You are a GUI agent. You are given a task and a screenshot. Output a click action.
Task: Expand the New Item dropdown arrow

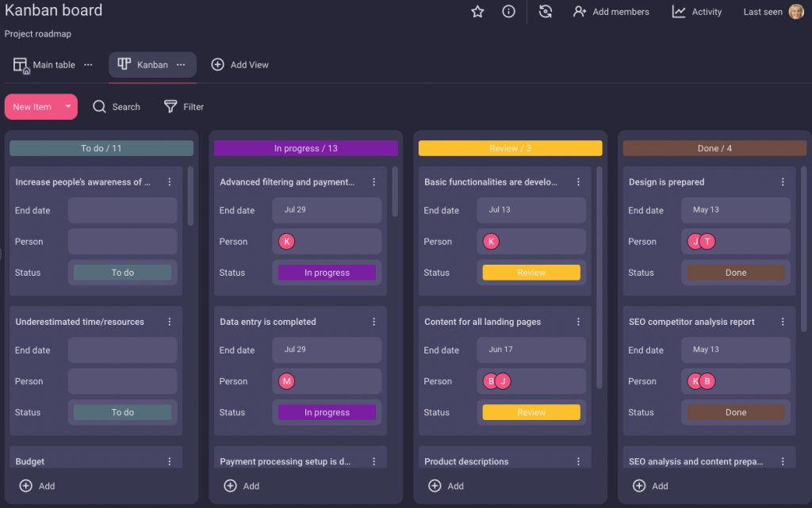(67, 106)
